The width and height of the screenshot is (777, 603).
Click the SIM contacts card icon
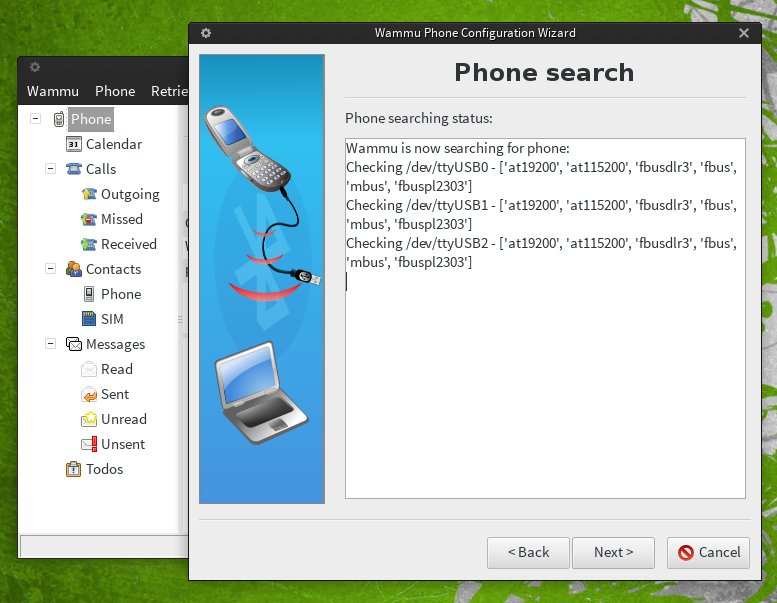[89, 319]
